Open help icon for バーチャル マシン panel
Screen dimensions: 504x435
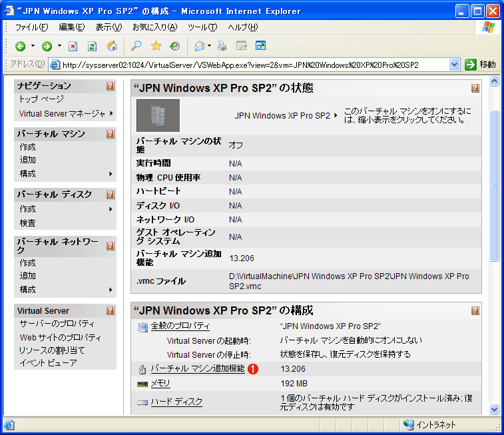point(111,134)
